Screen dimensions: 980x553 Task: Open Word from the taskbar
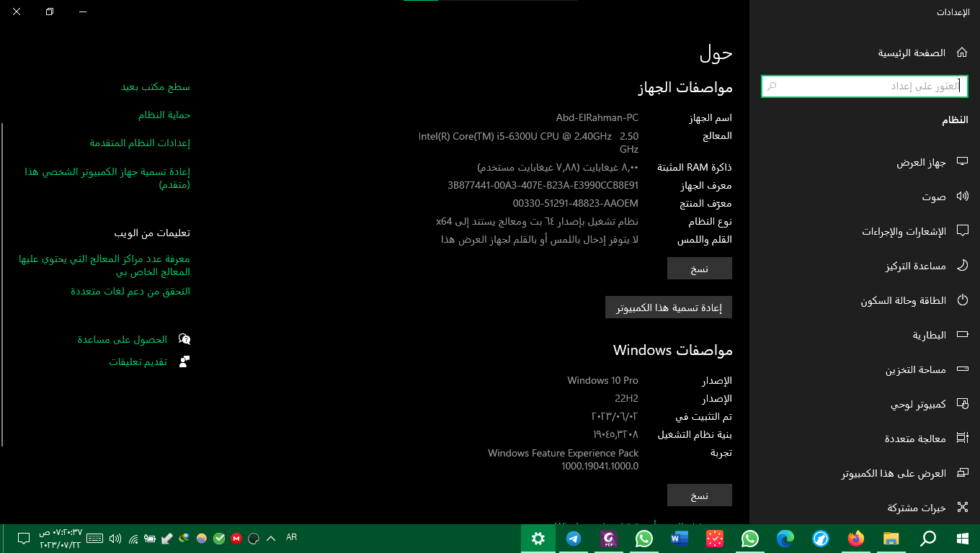tap(680, 539)
